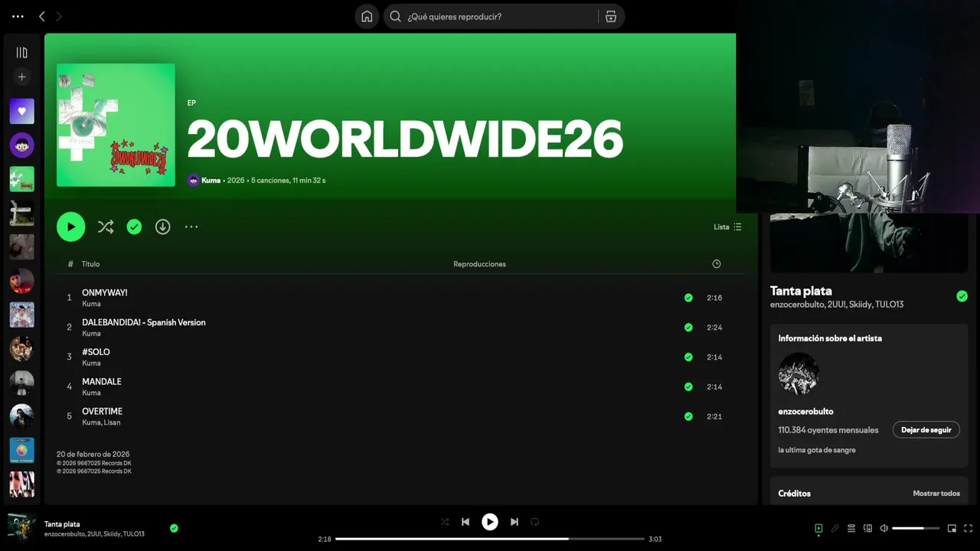Click the magnifier search icon
The width and height of the screenshot is (980, 551).
click(x=395, y=16)
